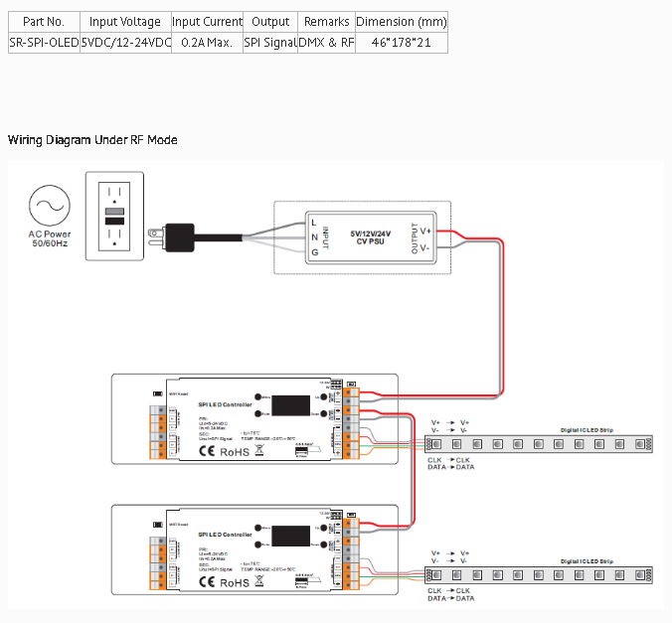Click the RoHS mark on lower controller
The height and width of the screenshot is (623, 672).
pos(235,582)
